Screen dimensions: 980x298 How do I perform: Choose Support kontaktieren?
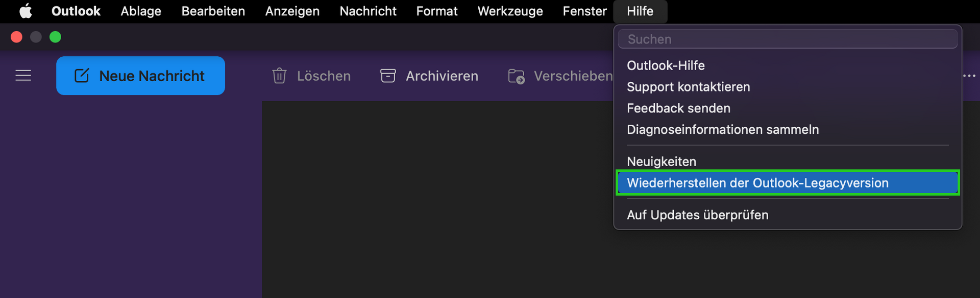pos(788,87)
